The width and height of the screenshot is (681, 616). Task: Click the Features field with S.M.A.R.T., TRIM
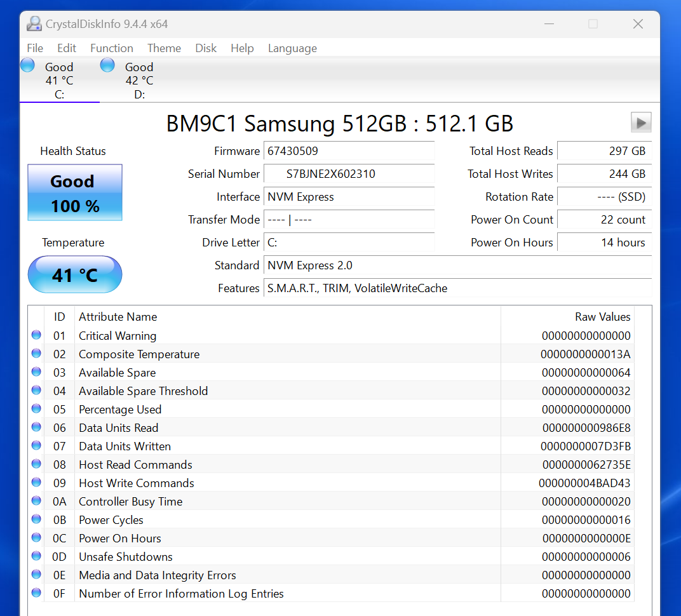click(458, 288)
